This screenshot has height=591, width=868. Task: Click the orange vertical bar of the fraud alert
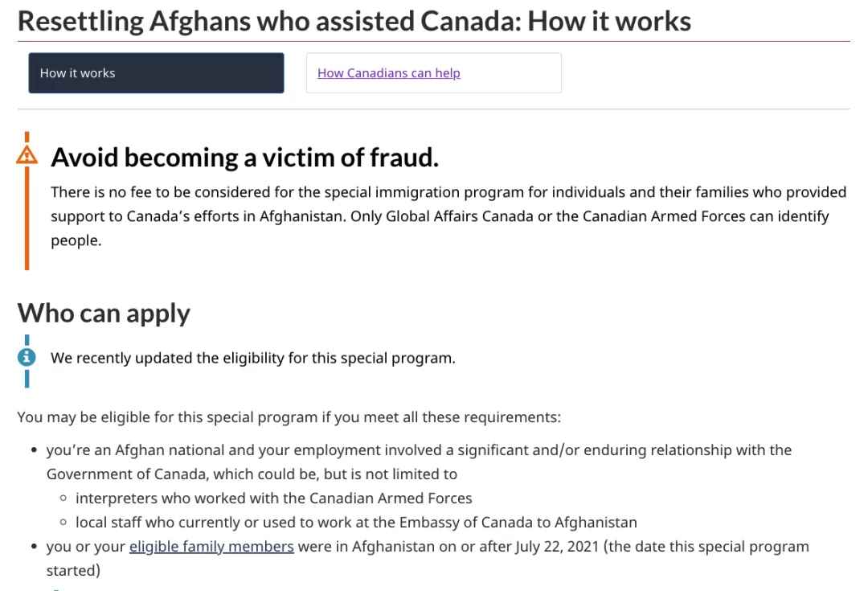(27, 218)
